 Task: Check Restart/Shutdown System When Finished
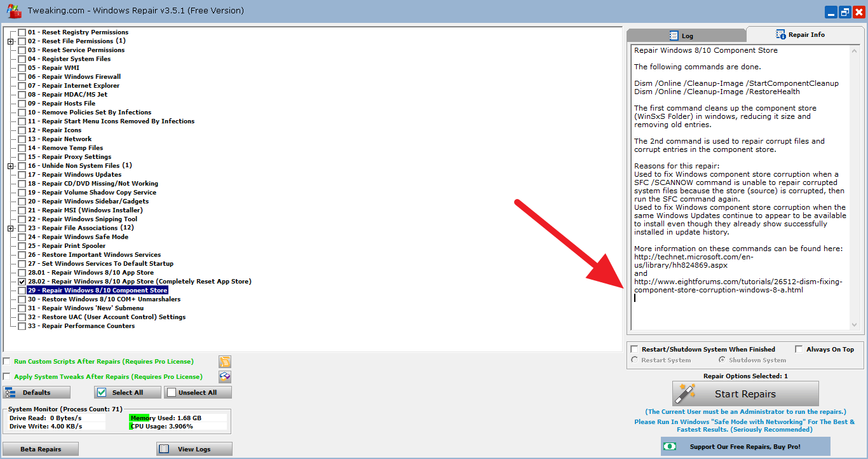point(634,349)
